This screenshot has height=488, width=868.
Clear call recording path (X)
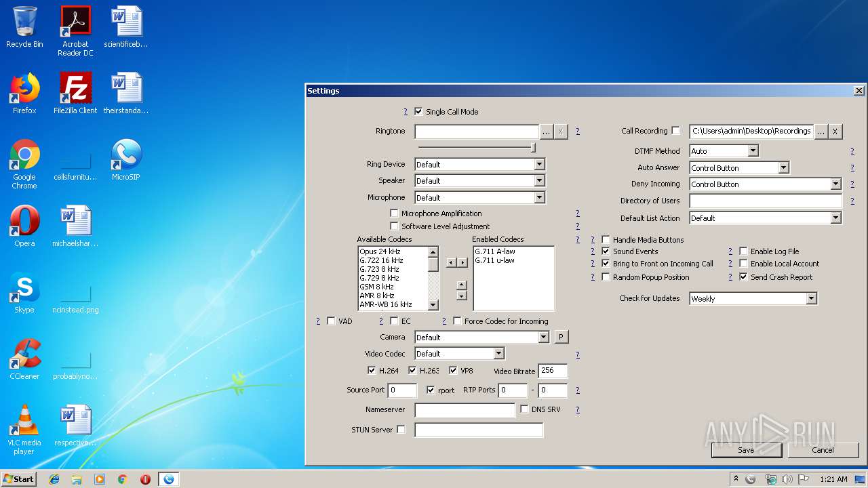click(835, 131)
